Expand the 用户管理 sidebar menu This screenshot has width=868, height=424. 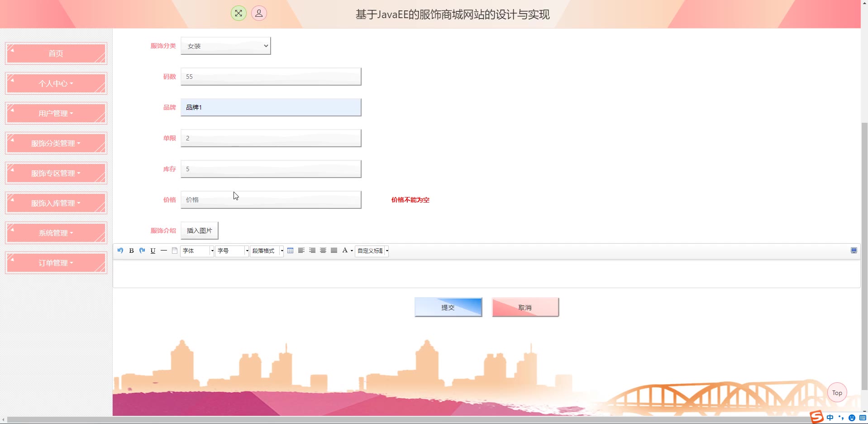click(x=56, y=113)
